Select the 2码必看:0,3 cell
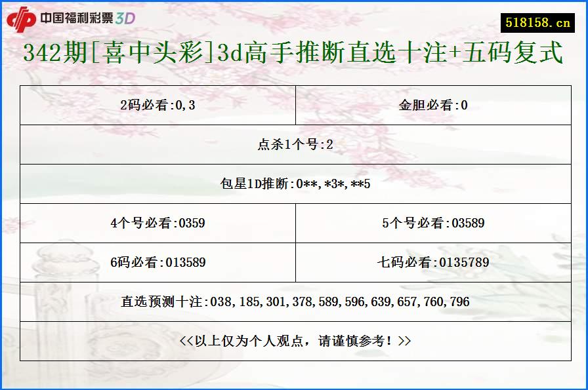Screen dimensions: 588x390 pos(157,104)
